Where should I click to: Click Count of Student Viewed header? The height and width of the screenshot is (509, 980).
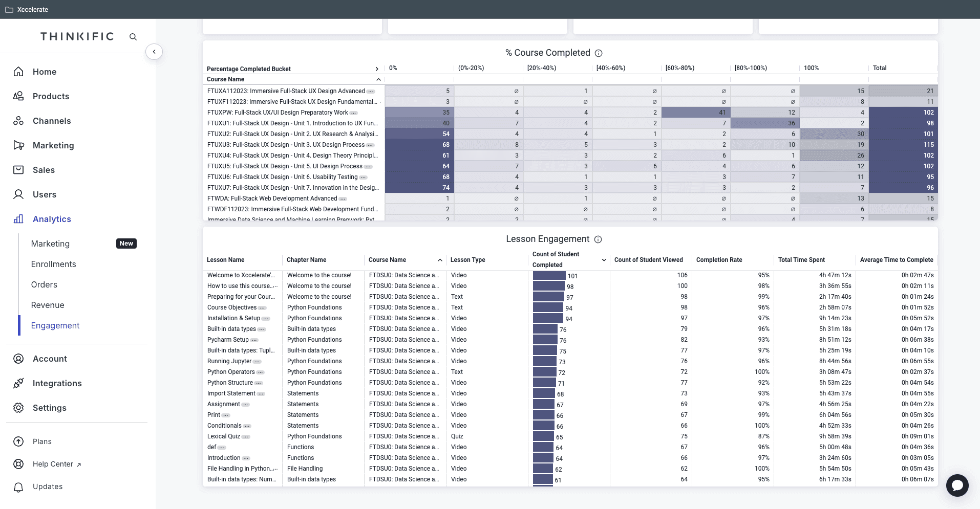(648, 260)
